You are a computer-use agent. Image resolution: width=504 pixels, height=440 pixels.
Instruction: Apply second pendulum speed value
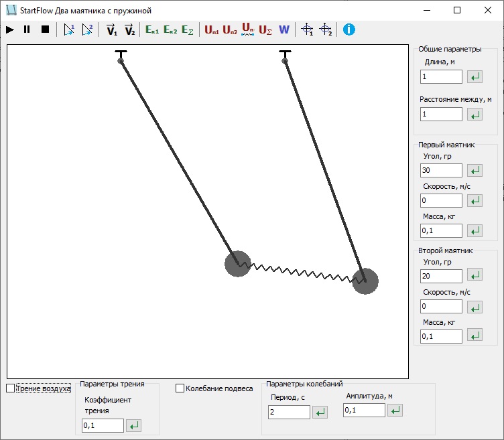click(x=475, y=307)
